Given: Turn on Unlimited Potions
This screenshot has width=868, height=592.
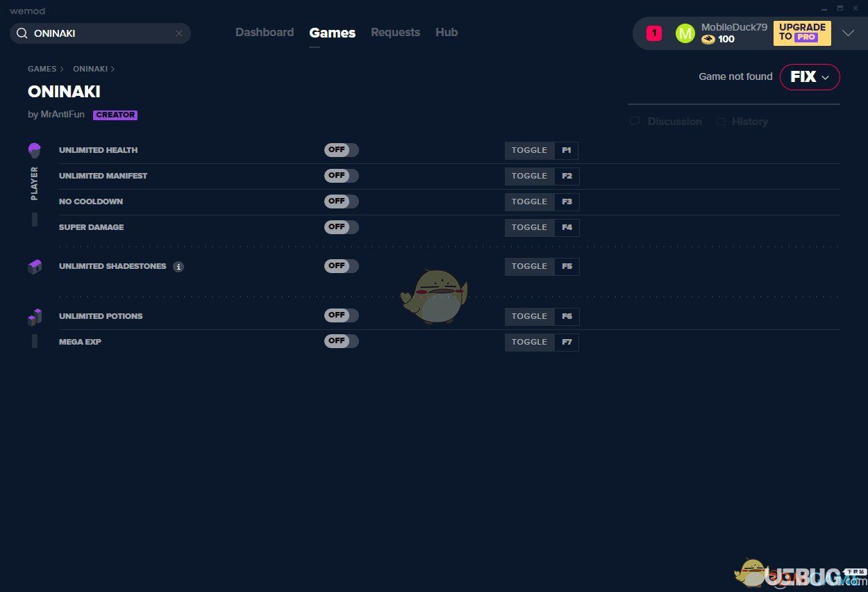Looking at the screenshot, I should [x=342, y=315].
